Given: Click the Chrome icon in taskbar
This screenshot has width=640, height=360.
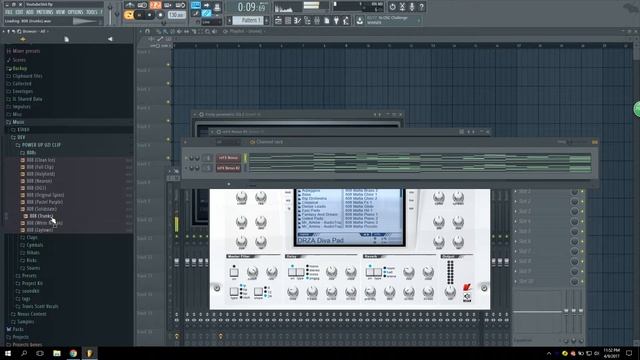Looking at the screenshot, I should pos(73,353).
